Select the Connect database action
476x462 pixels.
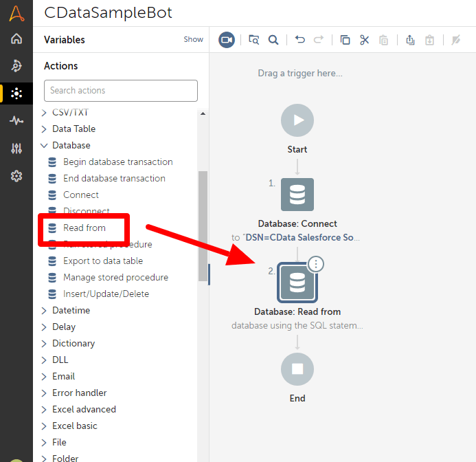[80, 195]
